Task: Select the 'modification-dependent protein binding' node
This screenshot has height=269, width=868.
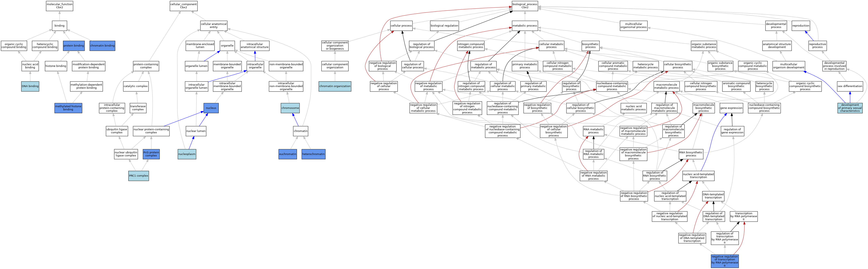Action: 89,66
